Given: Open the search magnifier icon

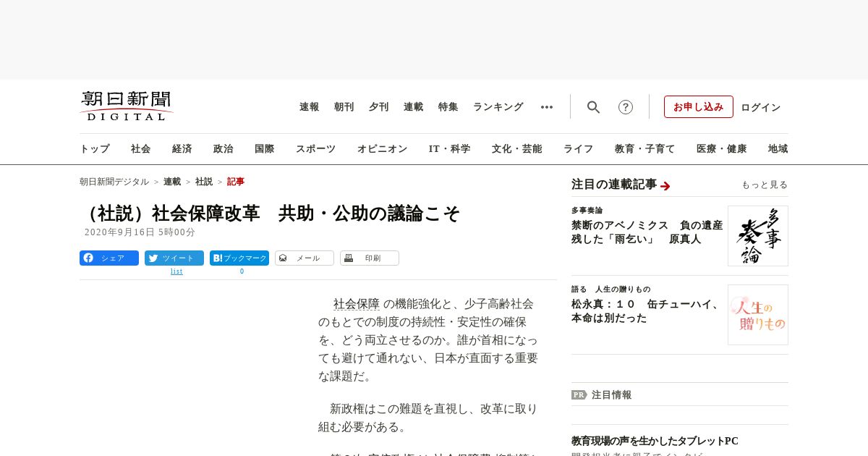Looking at the screenshot, I should click(x=593, y=107).
